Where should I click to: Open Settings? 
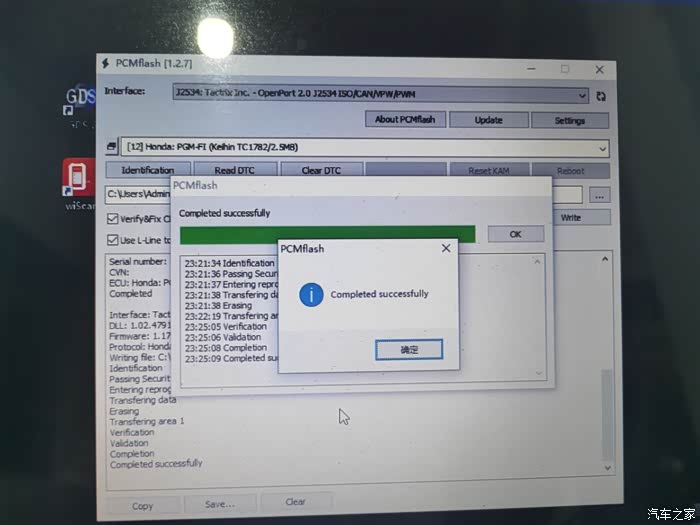570,121
